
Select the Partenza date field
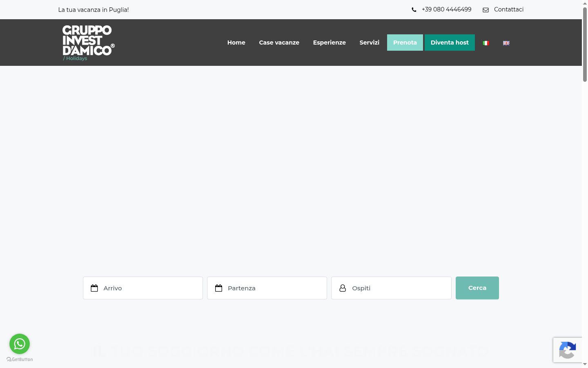(x=267, y=288)
